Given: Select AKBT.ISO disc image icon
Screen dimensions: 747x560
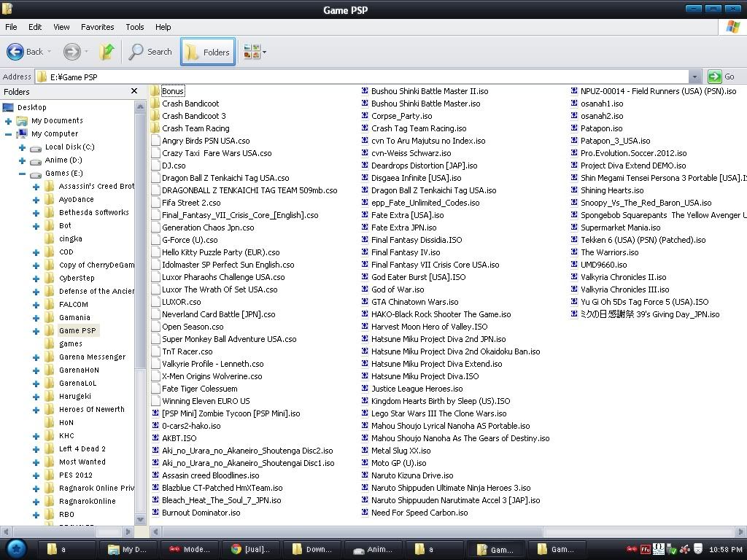Looking at the screenshot, I should coord(155,437).
